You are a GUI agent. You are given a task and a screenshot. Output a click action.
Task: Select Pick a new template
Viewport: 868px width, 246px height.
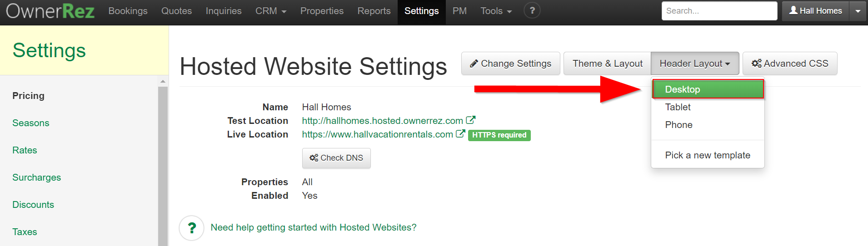click(x=707, y=155)
